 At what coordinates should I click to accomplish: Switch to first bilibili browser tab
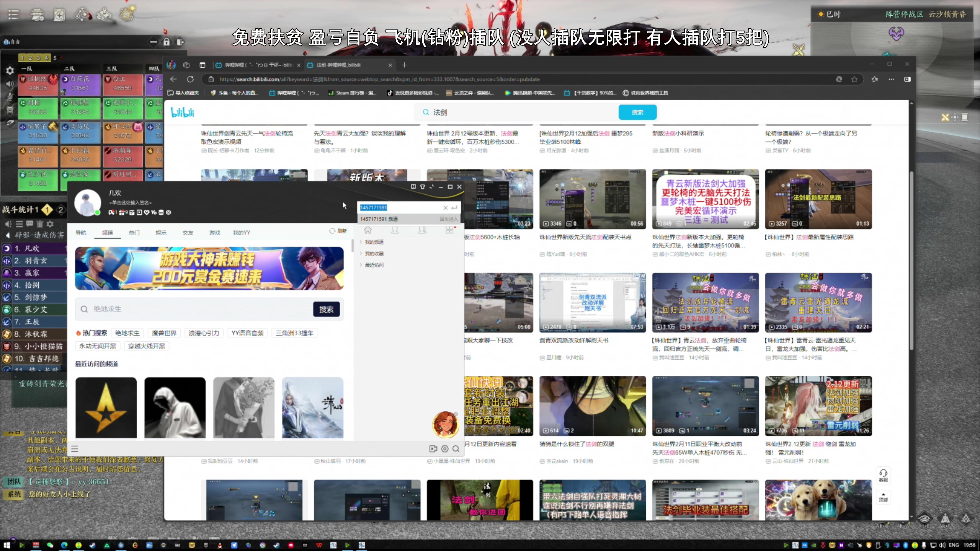(x=257, y=65)
